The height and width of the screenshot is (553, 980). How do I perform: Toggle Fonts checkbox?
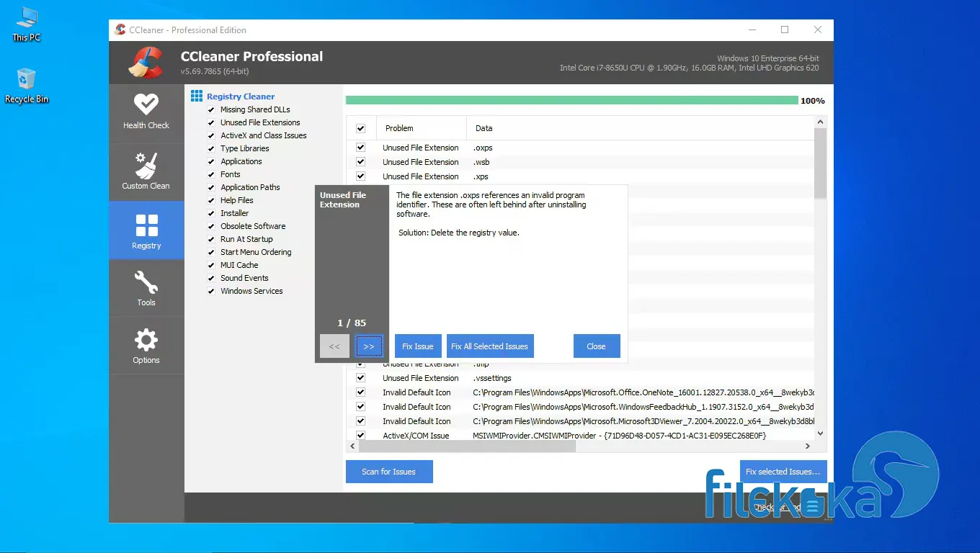tap(211, 174)
